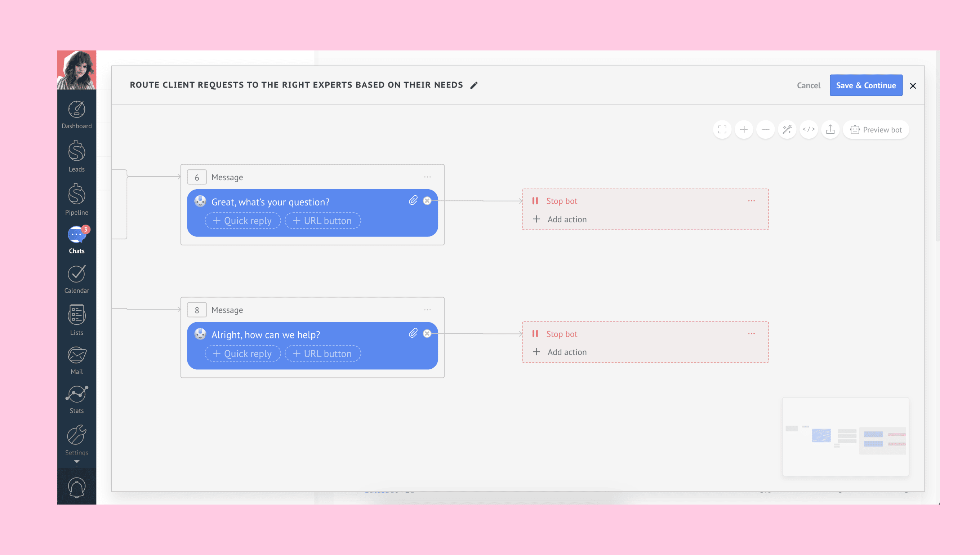The height and width of the screenshot is (555, 980).
Task: Click the flow minimap thumbnail
Action: [x=846, y=436]
